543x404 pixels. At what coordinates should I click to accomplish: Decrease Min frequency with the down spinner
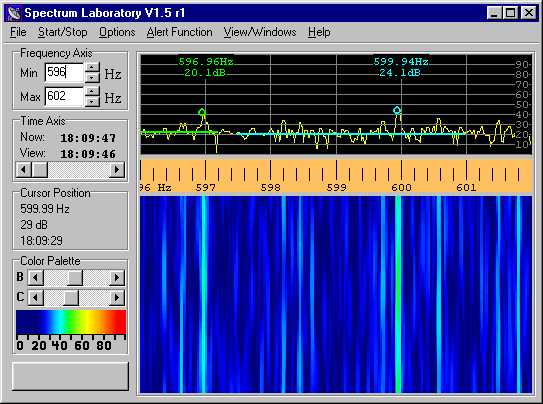tap(92, 78)
